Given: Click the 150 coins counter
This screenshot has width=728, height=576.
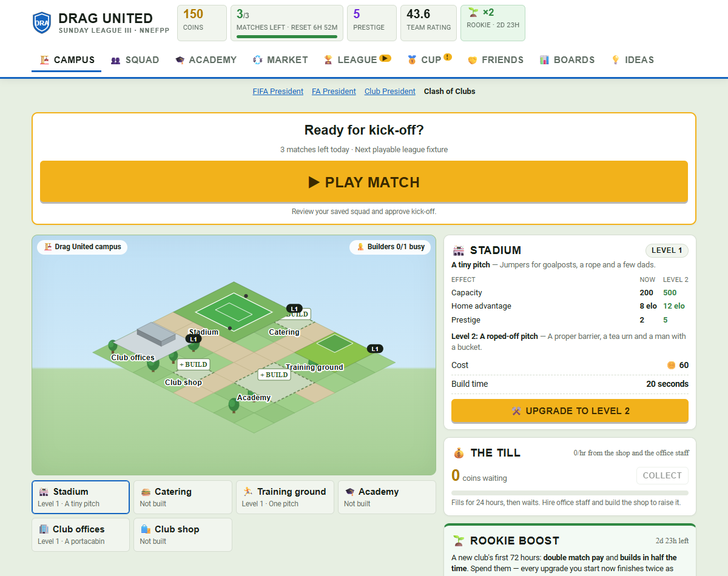Looking at the screenshot, I should 202,23.
